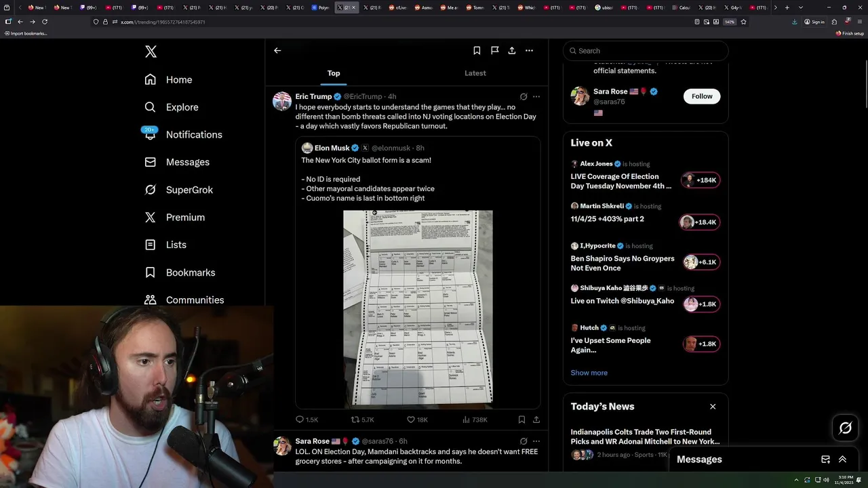This screenshot has height=488, width=868.
Task: Follow Sara Rose in the sidebar
Action: (702, 96)
